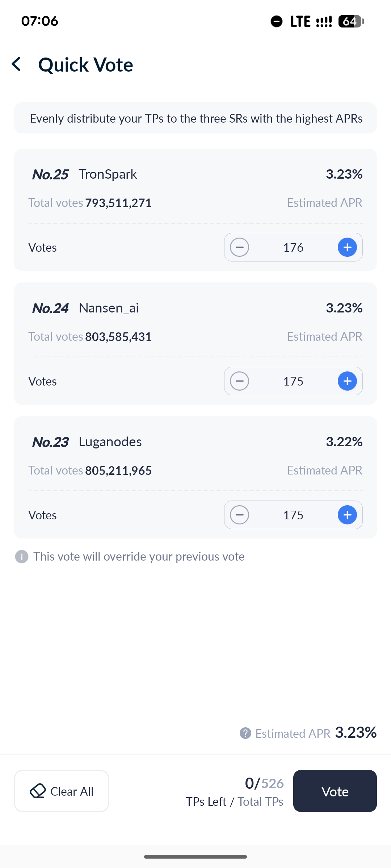Tap the battery indicator in status bar
This screenshot has height=868, width=391.
(x=350, y=21)
